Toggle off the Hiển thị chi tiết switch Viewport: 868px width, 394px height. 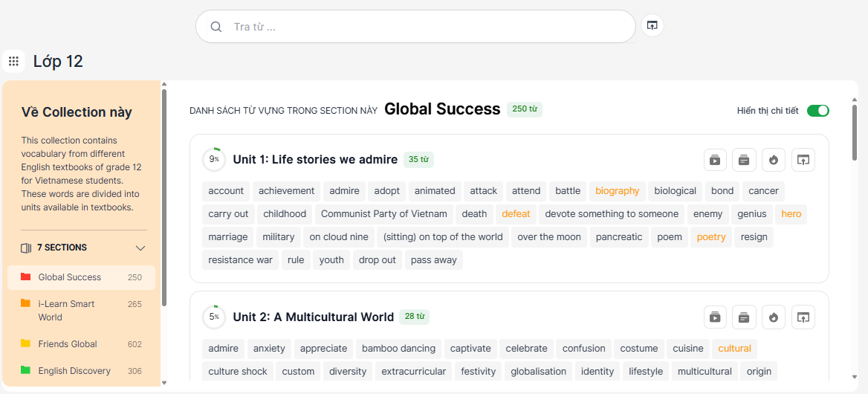click(818, 111)
